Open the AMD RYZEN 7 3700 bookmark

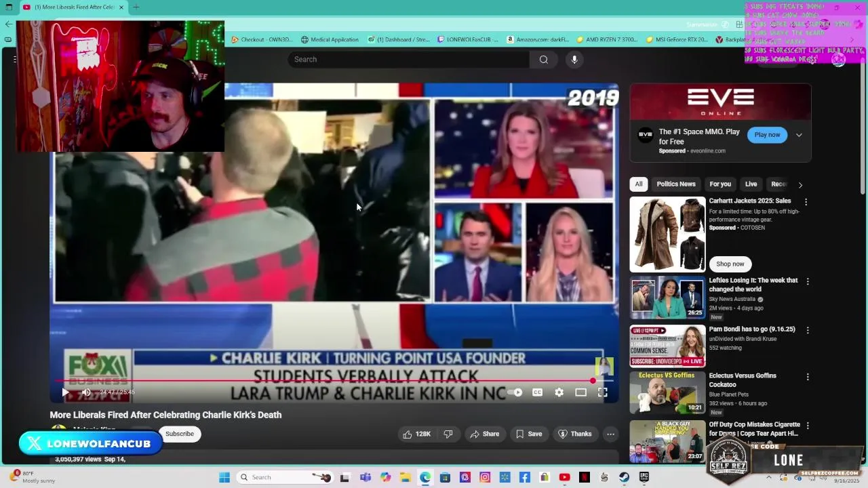click(607, 39)
